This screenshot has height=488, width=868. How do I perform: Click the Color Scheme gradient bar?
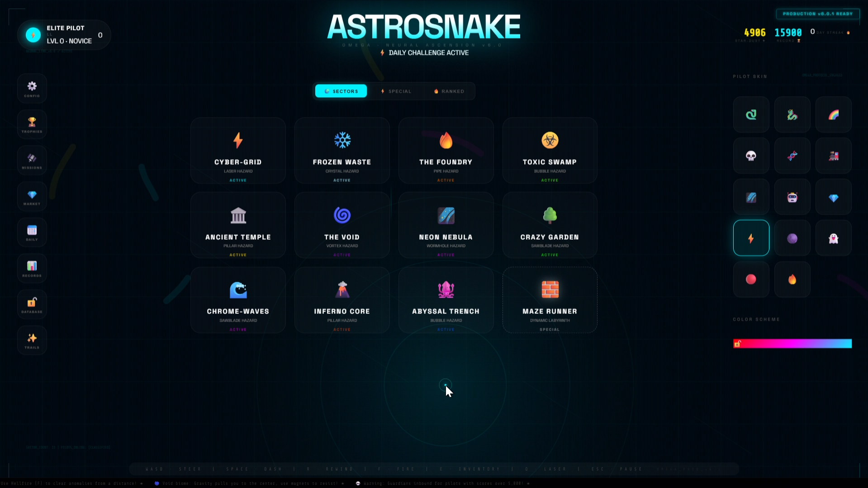(x=792, y=344)
